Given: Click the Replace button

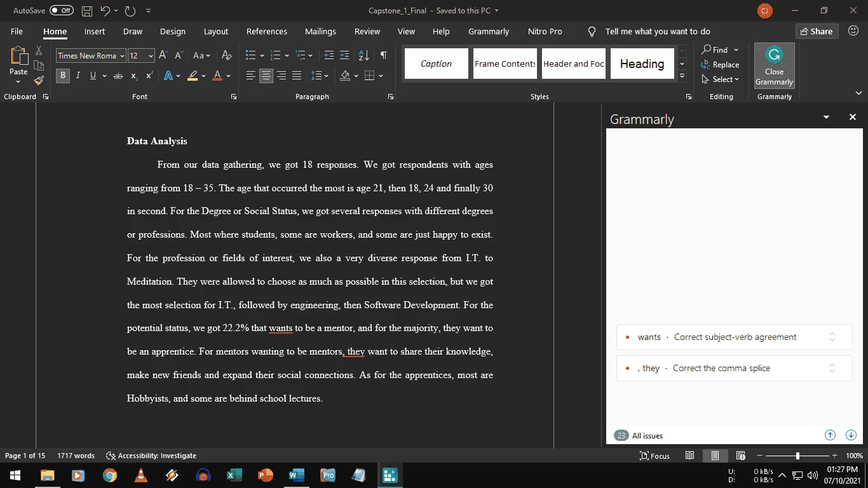Looking at the screenshot, I should 721,65.
